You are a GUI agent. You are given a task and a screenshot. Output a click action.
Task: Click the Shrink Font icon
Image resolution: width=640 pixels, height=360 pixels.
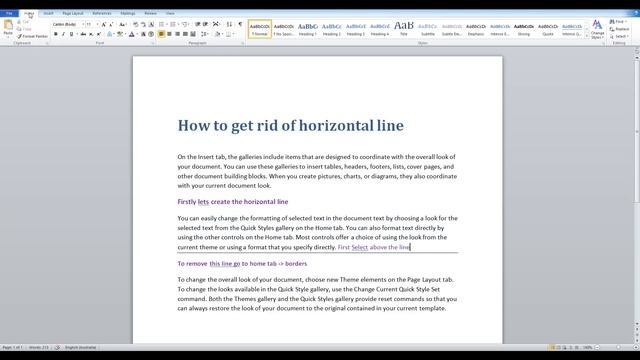pos(111,24)
